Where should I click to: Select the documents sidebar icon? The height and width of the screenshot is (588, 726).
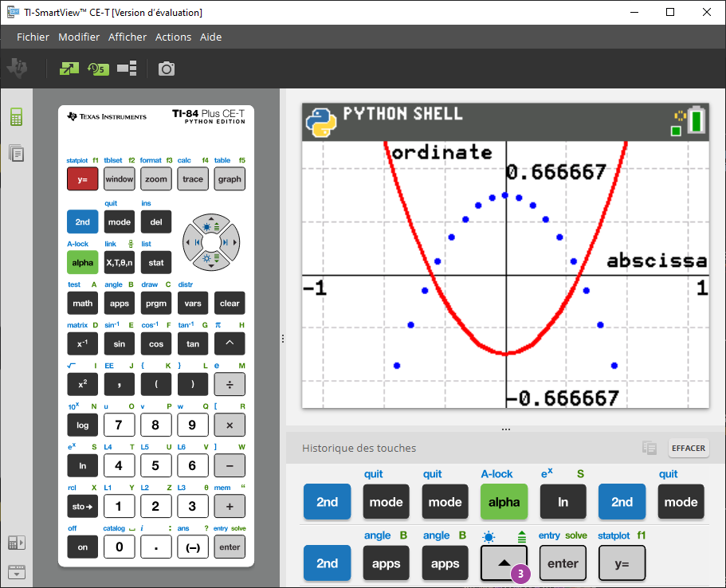coord(16,153)
